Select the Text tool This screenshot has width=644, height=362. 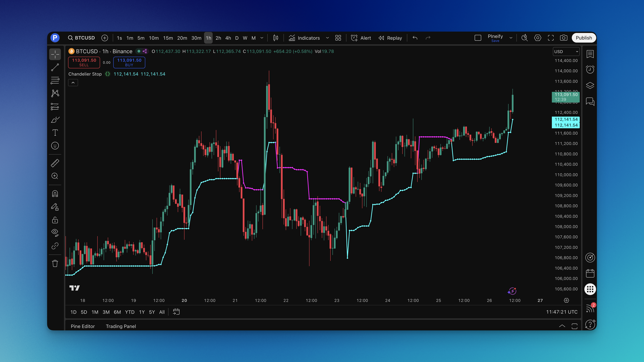click(x=55, y=133)
